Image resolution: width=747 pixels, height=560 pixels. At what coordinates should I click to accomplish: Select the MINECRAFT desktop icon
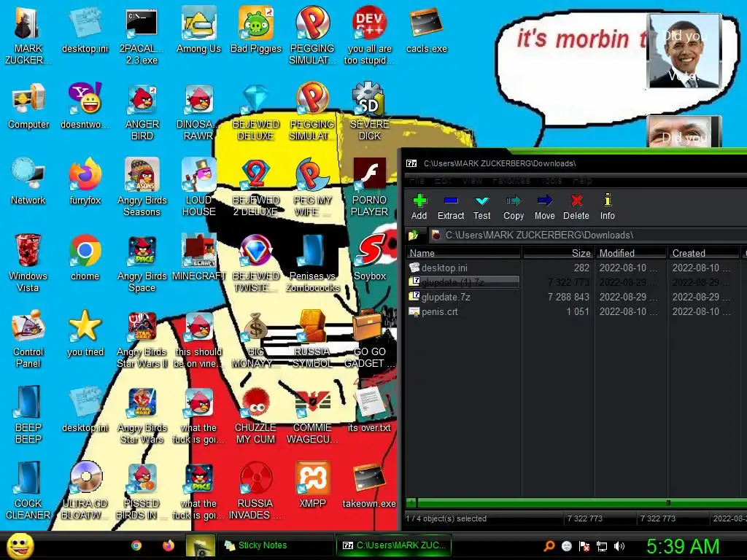click(x=198, y=257)
